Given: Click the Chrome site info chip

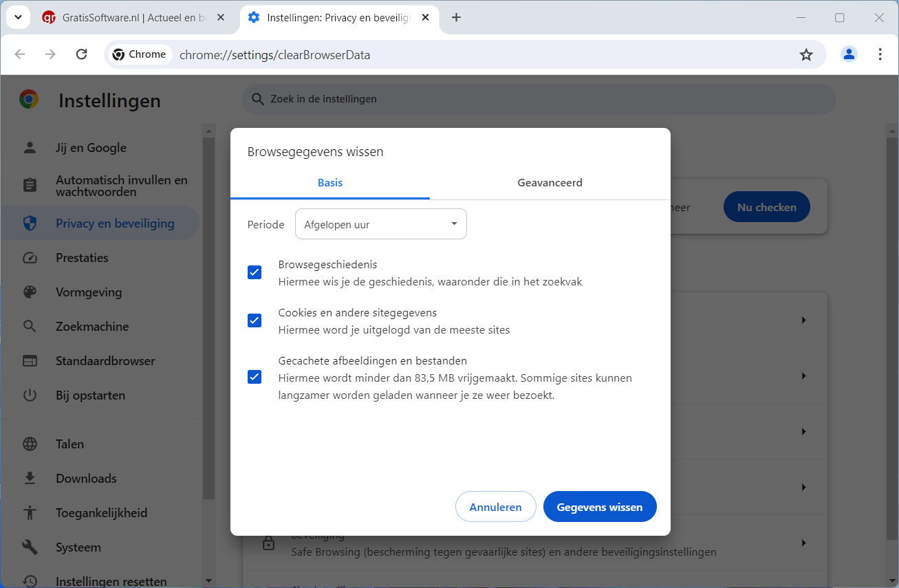Looking at the screenshot, I should (x=140, y=54).
